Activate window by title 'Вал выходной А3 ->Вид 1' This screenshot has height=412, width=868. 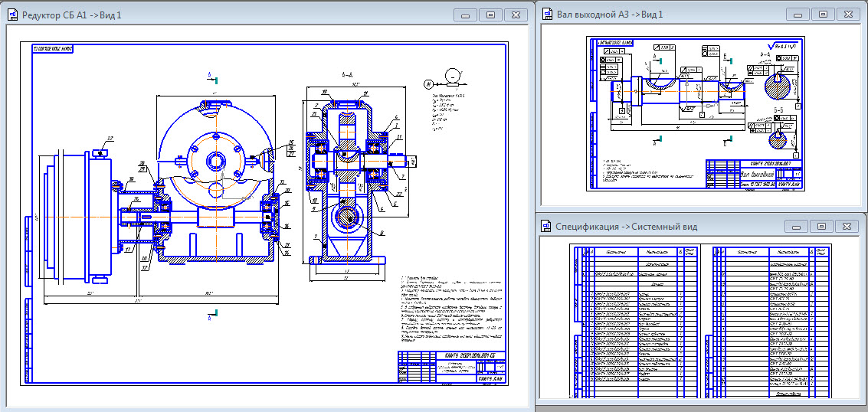pos(610,14)
